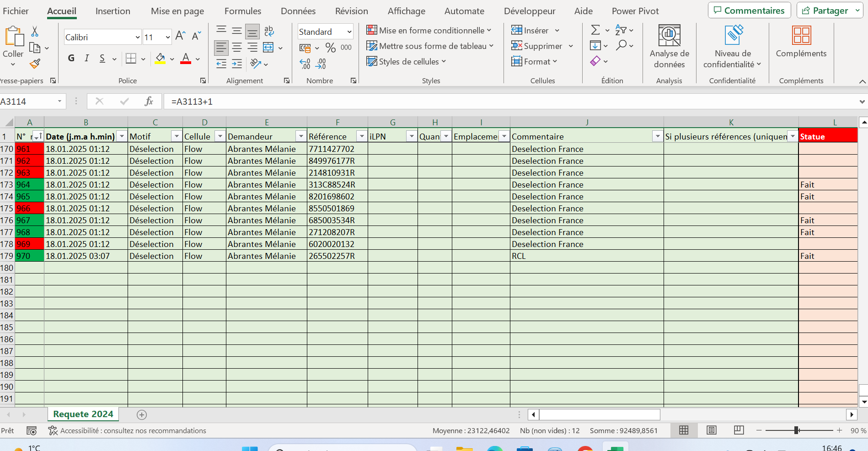Image resolution: width=868 pixels, height=451 pixels.
Task: Click the Commentaires button
Action: (x=749, y=11)
